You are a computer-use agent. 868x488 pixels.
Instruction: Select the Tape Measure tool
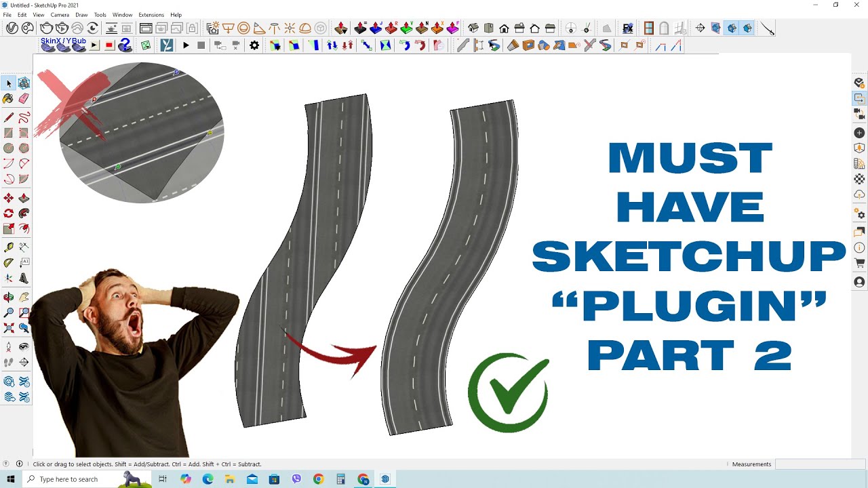click(9, 247)
